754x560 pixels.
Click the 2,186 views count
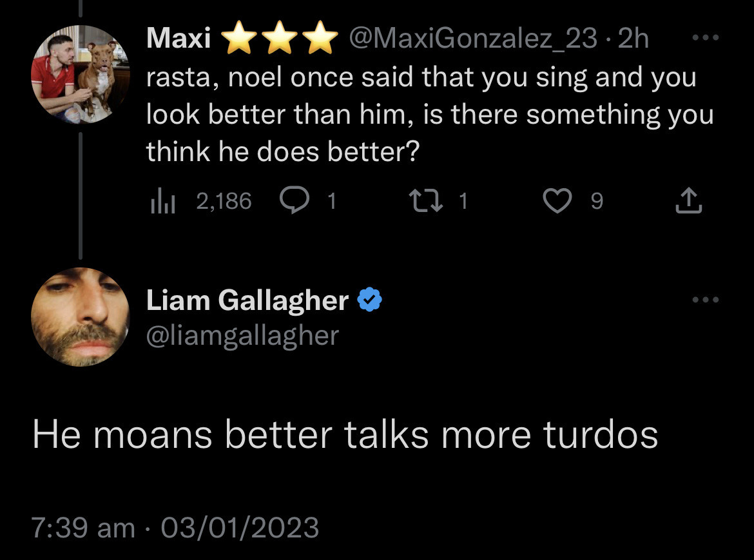224,201
